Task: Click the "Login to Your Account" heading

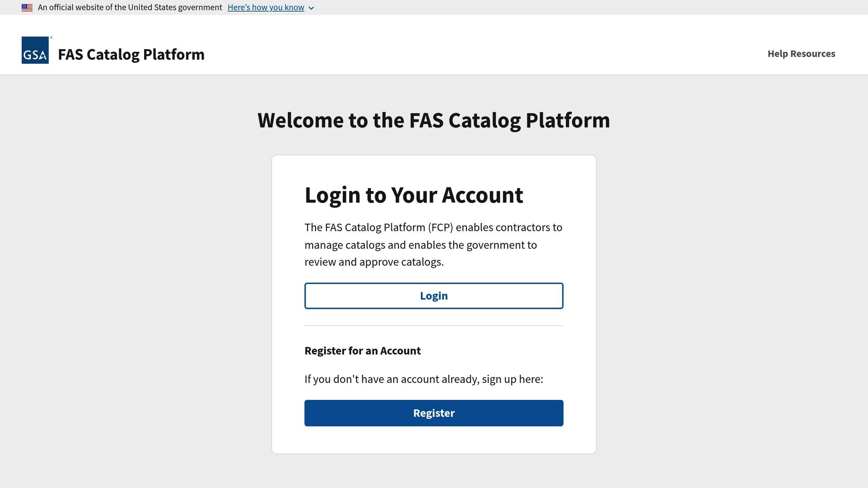Action: pos(414,195)
